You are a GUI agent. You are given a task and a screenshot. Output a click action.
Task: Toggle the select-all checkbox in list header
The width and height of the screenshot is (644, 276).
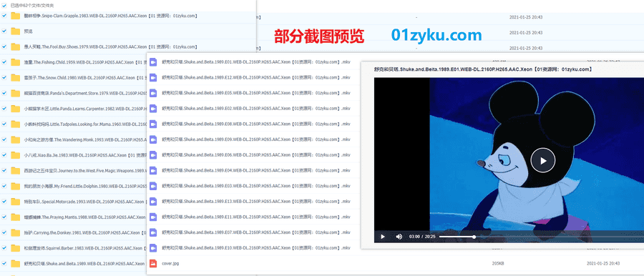point(4,6)
